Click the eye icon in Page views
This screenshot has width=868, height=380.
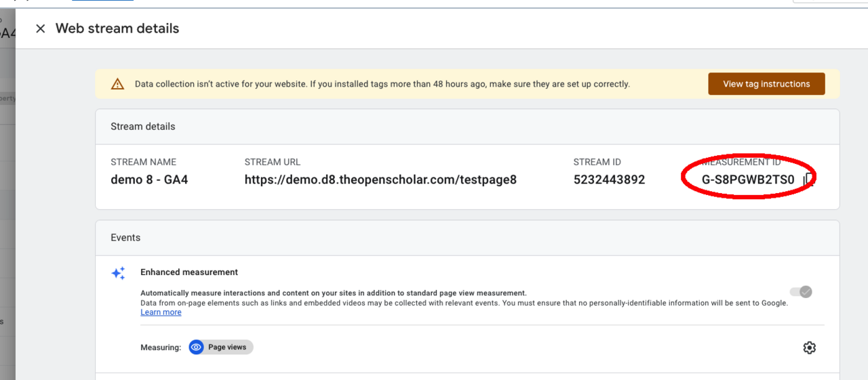[x=197, y=347]
